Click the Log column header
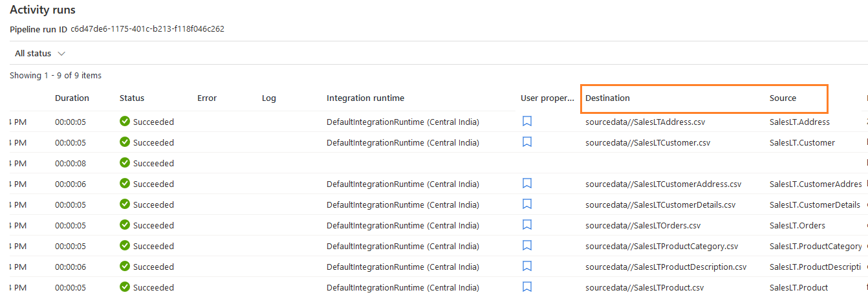Screen dimensions: 868x297 point(269,98)
